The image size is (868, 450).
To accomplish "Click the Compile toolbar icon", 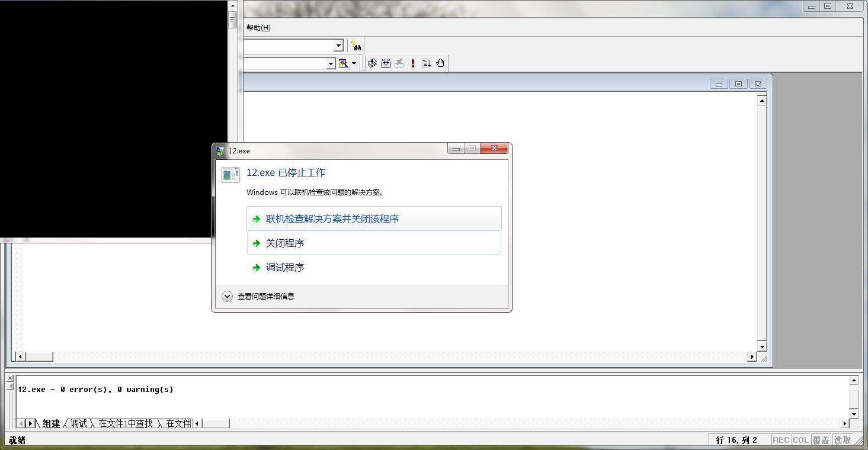I will click(x=372, y=63).
